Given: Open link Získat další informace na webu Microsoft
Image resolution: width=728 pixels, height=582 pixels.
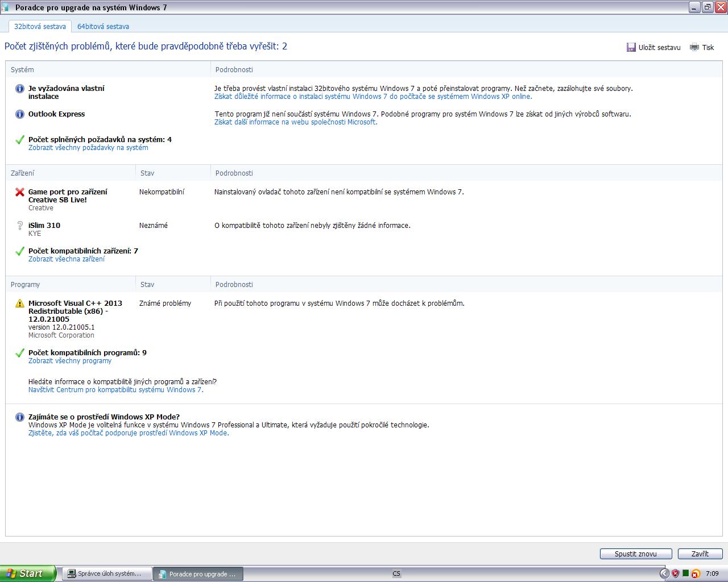Looking at the screenshot, I should pos(296,122).
